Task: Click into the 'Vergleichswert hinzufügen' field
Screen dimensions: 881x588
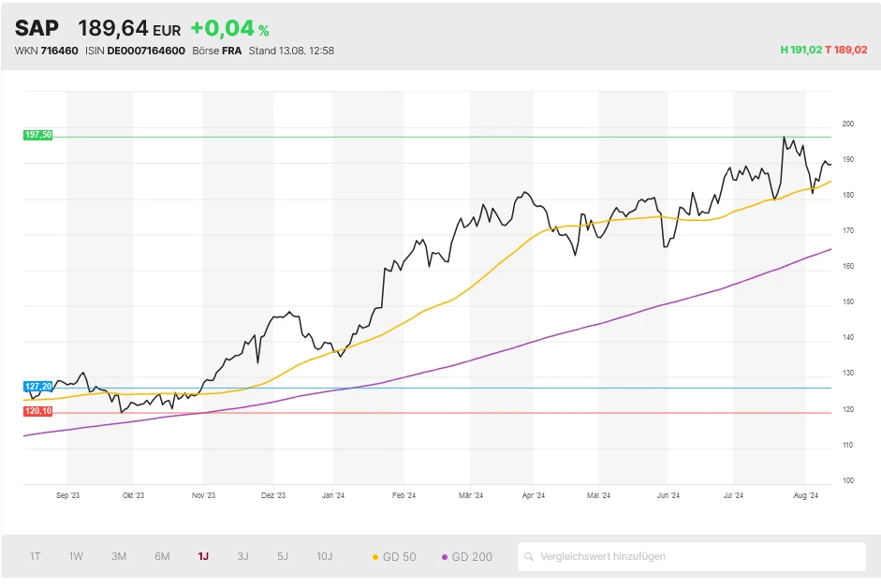Action: point(693,556)
